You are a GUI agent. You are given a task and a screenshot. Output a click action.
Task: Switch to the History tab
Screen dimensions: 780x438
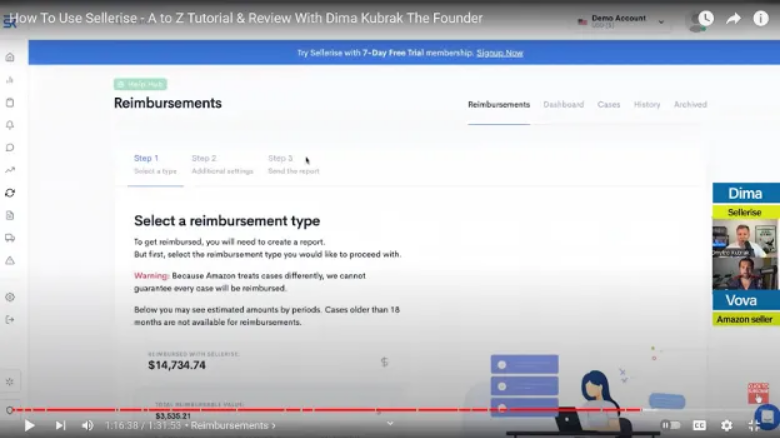647,105
